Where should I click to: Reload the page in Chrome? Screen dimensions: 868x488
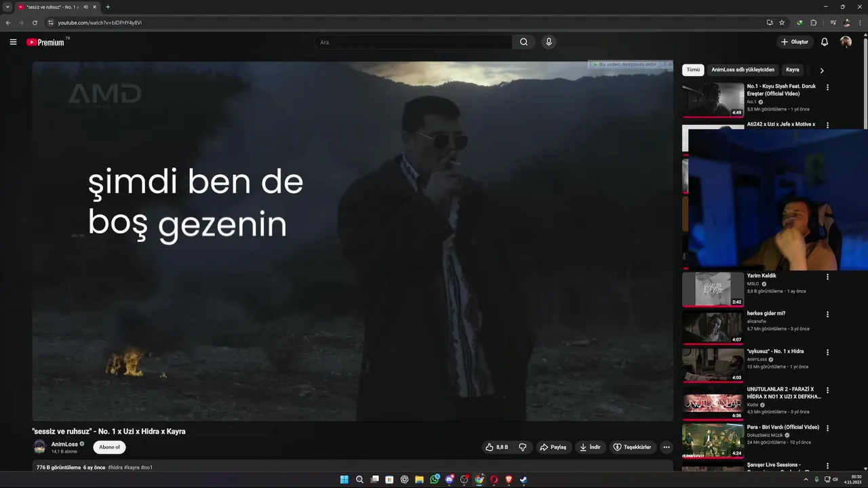click(35, 22)
